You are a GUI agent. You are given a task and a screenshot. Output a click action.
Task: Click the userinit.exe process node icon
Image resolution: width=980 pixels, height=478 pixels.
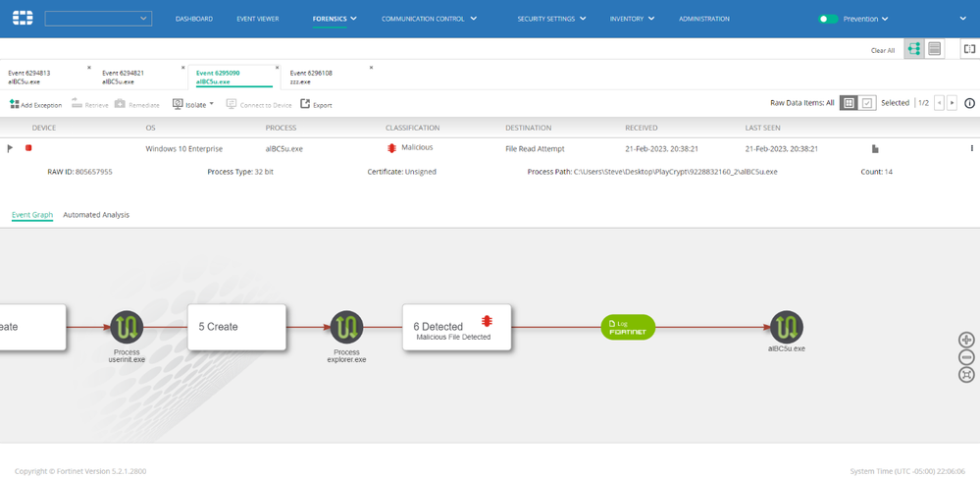127,327
